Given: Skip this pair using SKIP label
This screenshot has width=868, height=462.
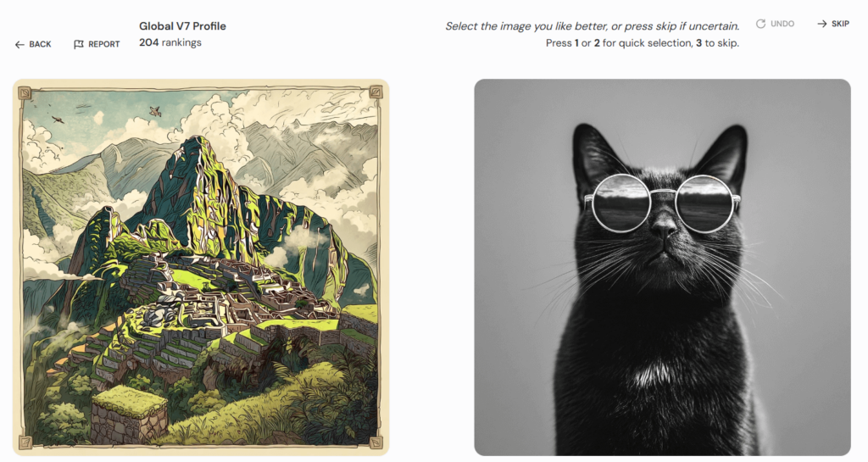Looking at the screenshot, I should (840, 24).
